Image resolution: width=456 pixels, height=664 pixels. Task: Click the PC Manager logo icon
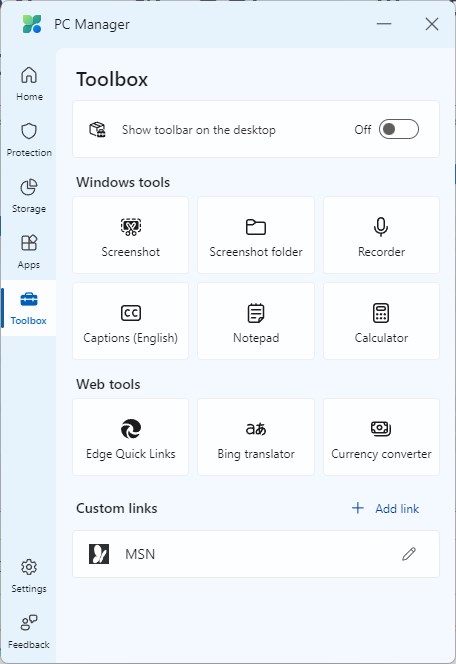pos(32,24)
